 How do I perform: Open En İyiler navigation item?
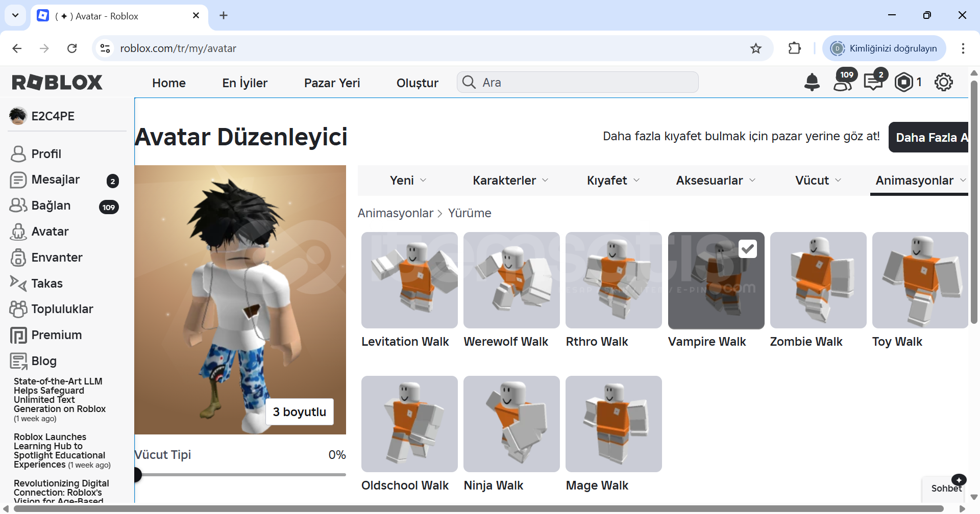(x=245, y=83)
